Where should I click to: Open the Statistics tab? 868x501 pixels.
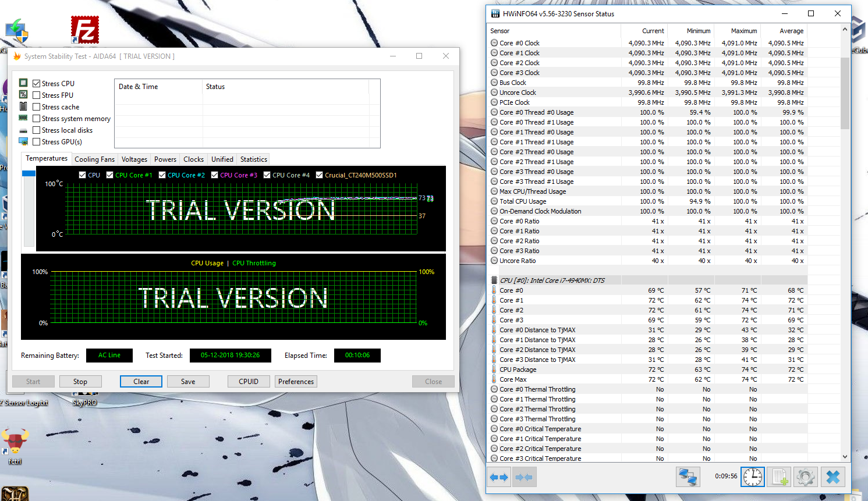tap(254, 159)
